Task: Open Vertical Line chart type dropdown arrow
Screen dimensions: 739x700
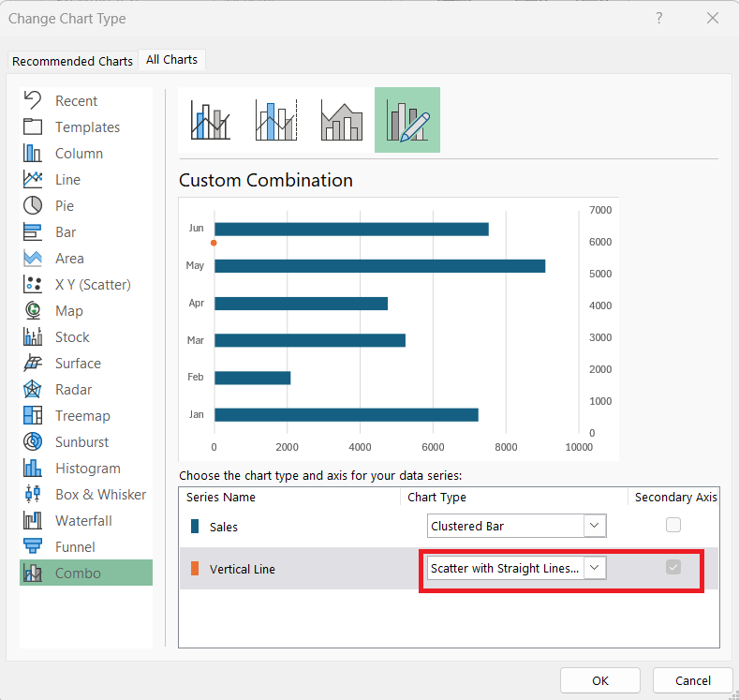Action: [595, 568]
